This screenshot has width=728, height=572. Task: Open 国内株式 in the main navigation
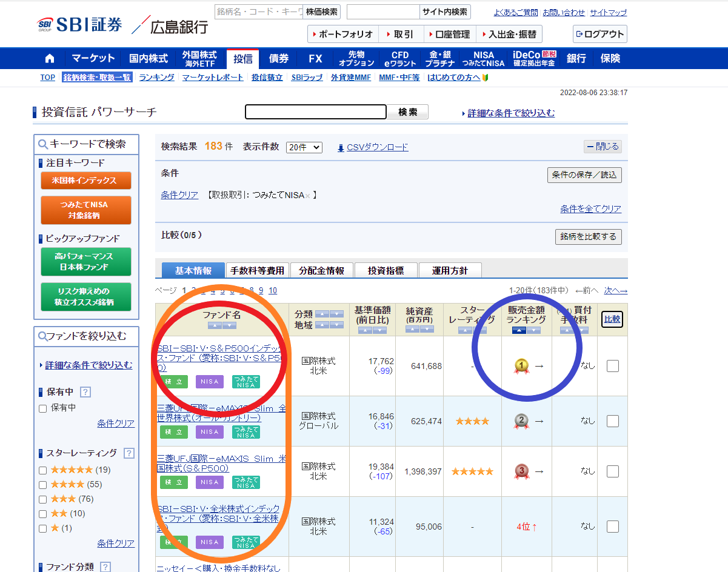149,59
